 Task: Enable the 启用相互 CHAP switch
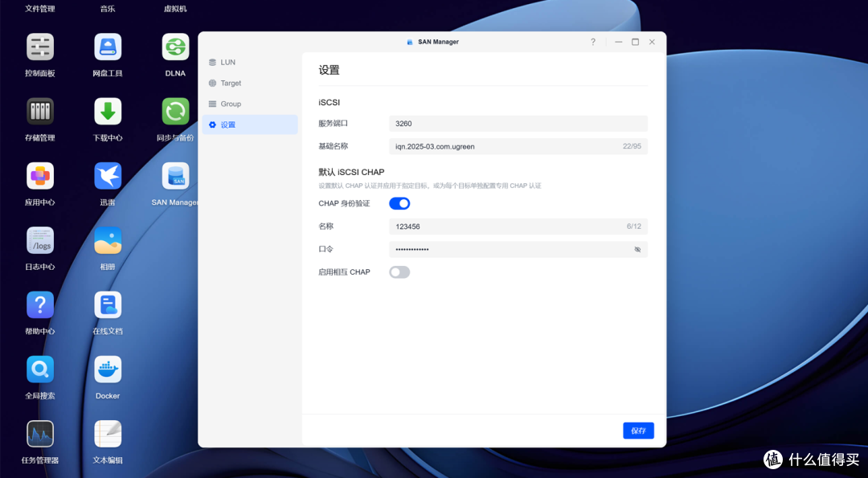click(x=399, y=272)
